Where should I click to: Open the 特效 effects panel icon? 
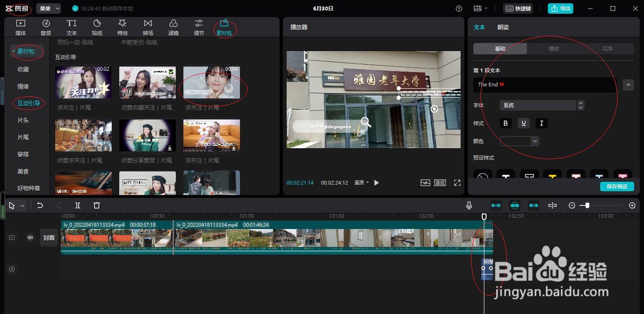click(x=123, y=27)
